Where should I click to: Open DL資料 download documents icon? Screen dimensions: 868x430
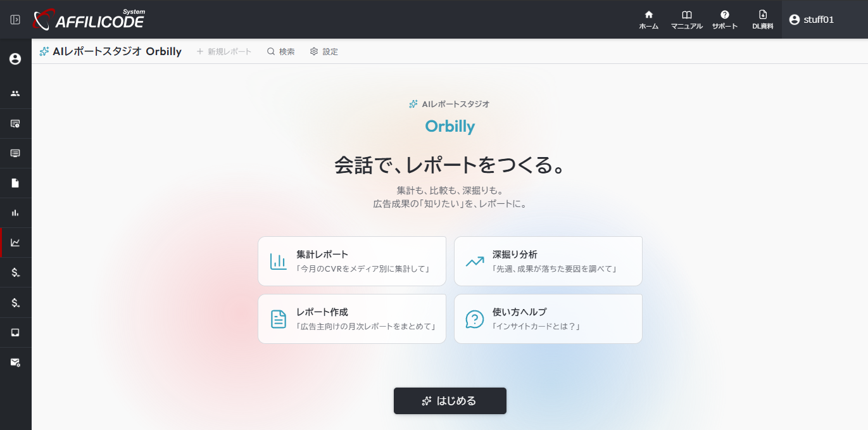tap(763, 20)
